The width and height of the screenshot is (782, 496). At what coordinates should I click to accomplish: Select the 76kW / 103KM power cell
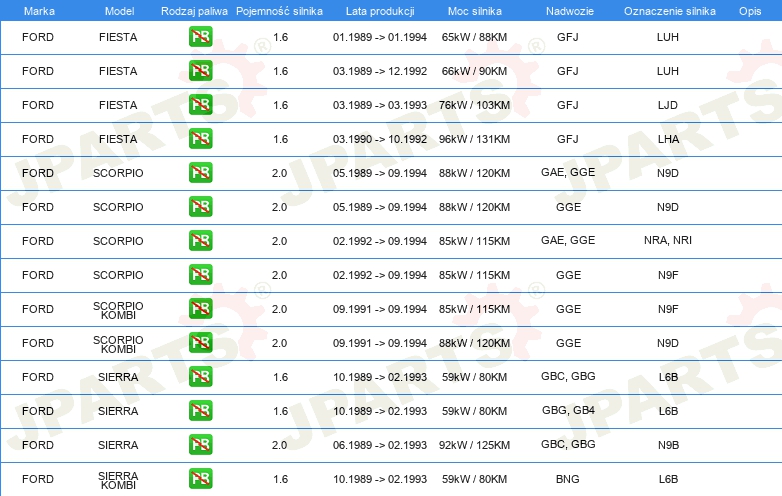pyautogui.click(x=474, y=105)
